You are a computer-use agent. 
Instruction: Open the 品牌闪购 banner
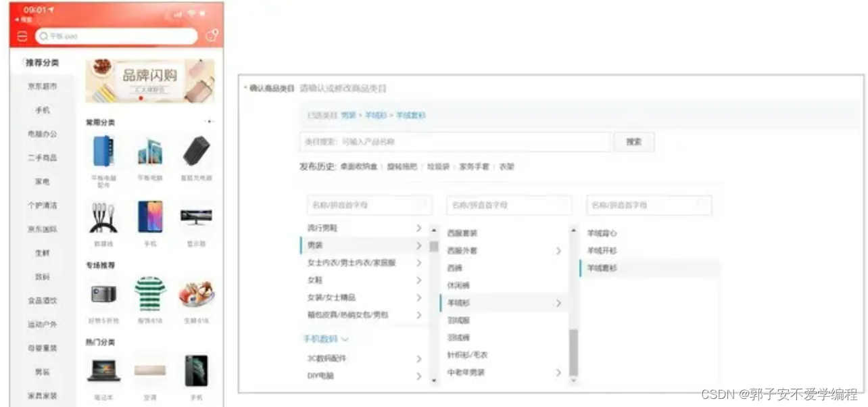[150, 81]
